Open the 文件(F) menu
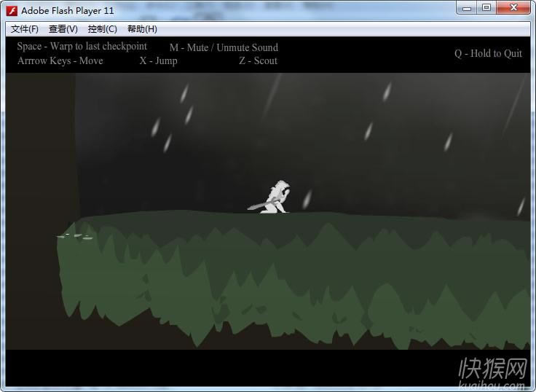Viewport: 536px width, 392px height. (x=25, y=29)
